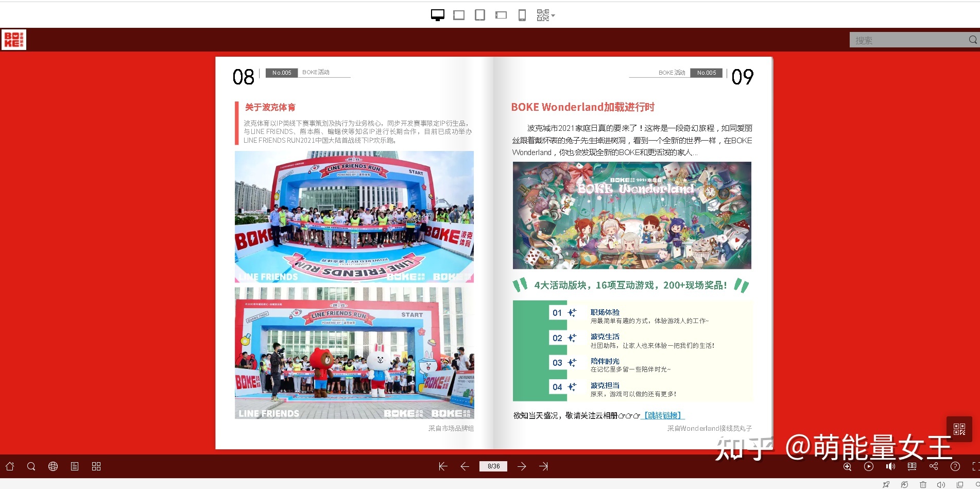
Task: Show the floating QR code button
Action: [x=959, y=429]
